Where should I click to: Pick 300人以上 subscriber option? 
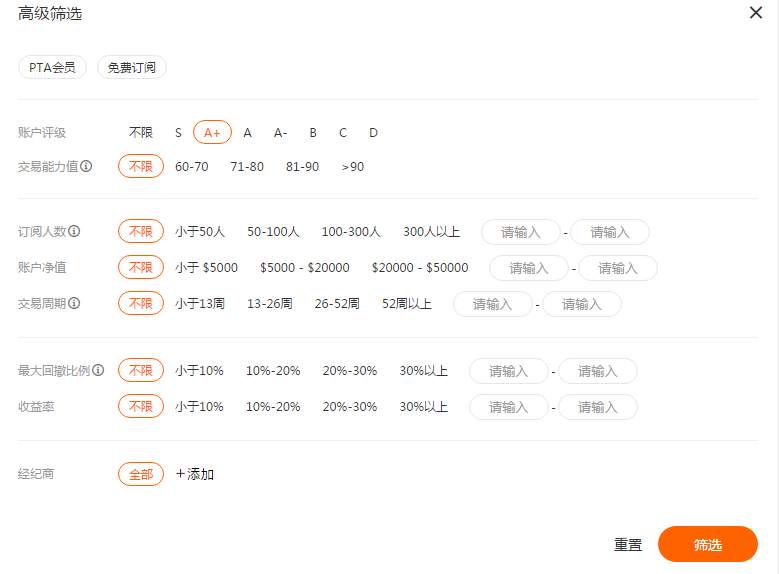coord(431,232)
